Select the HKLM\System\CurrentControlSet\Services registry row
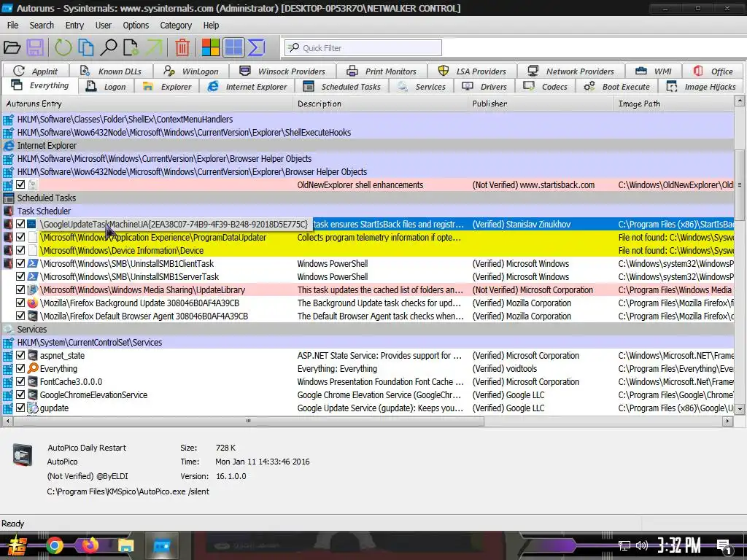The height and width of the screenshot is (560, 747). coord(368,343)
